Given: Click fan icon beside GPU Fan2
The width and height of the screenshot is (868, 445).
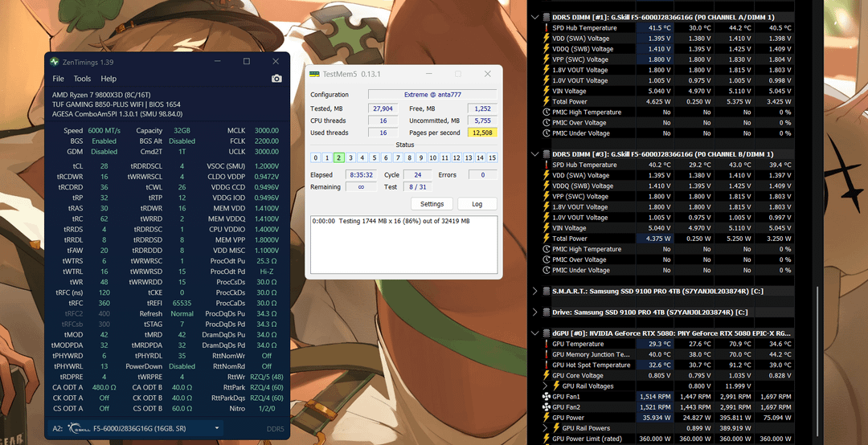Looking at the screenshot, I should (547, 406).
